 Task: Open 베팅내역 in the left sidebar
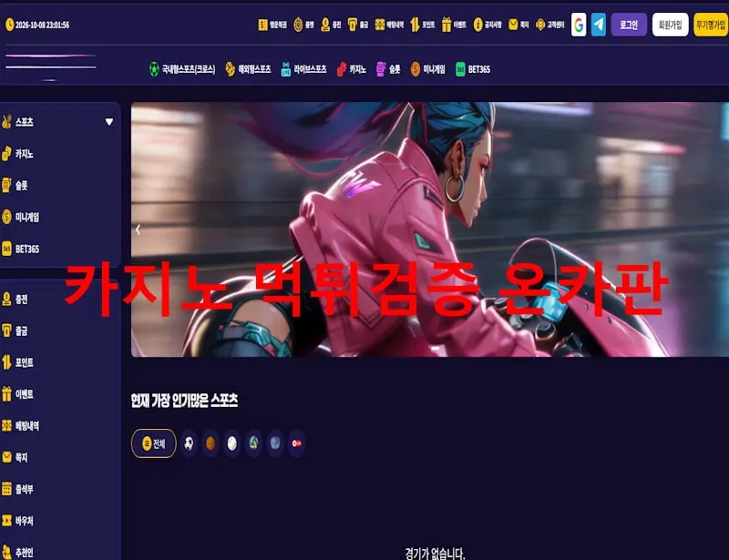pos(20,426)
